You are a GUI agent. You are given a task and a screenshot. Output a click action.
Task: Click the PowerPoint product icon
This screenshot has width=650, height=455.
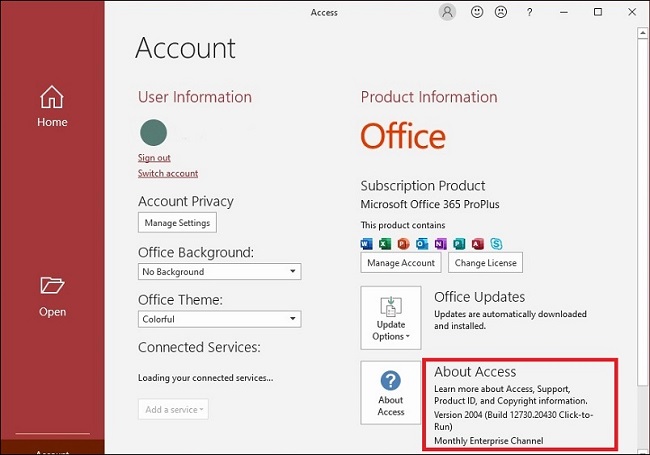403,244
